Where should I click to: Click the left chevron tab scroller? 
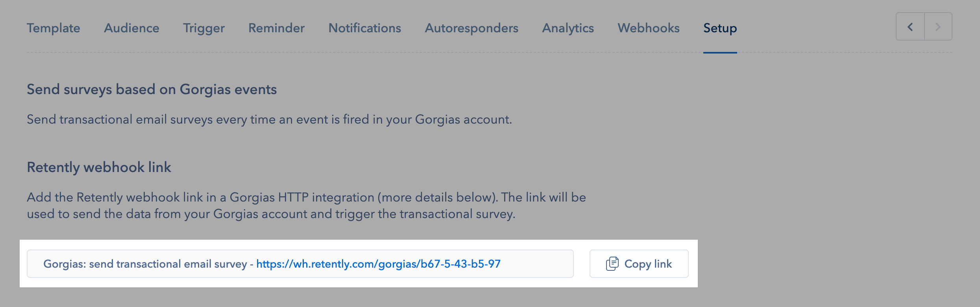pyautogui.click(x=910, y=26)
